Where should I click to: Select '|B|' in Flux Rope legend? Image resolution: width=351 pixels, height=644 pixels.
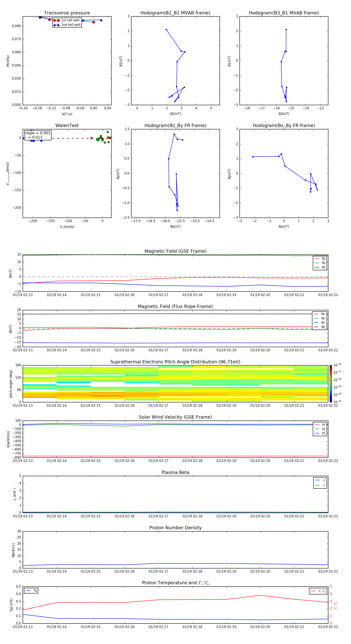(320, 327)
